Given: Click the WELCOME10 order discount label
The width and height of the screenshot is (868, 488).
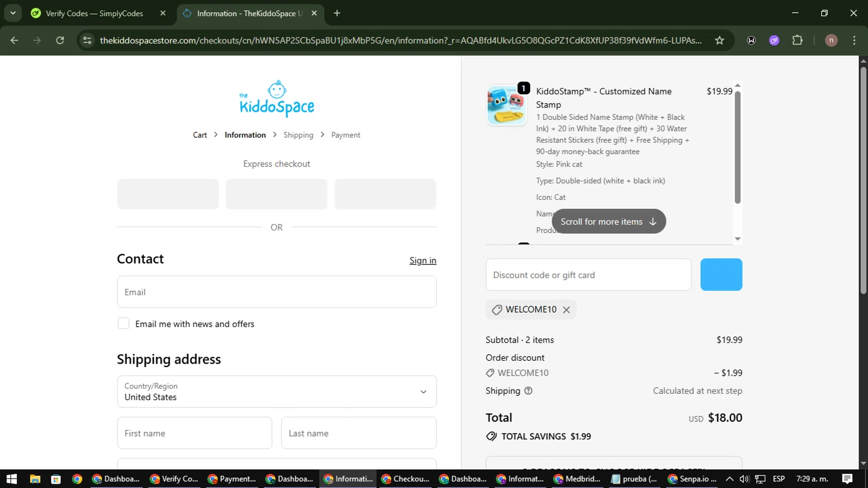Looking at the screenshot, I should pyautogui.click(x=523, y=373).
